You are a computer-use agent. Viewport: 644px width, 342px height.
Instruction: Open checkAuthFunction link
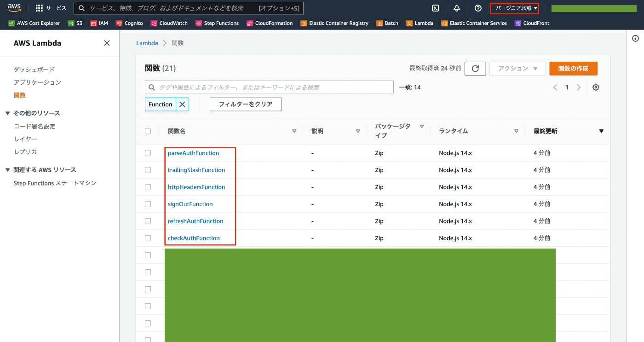[194, 238]
